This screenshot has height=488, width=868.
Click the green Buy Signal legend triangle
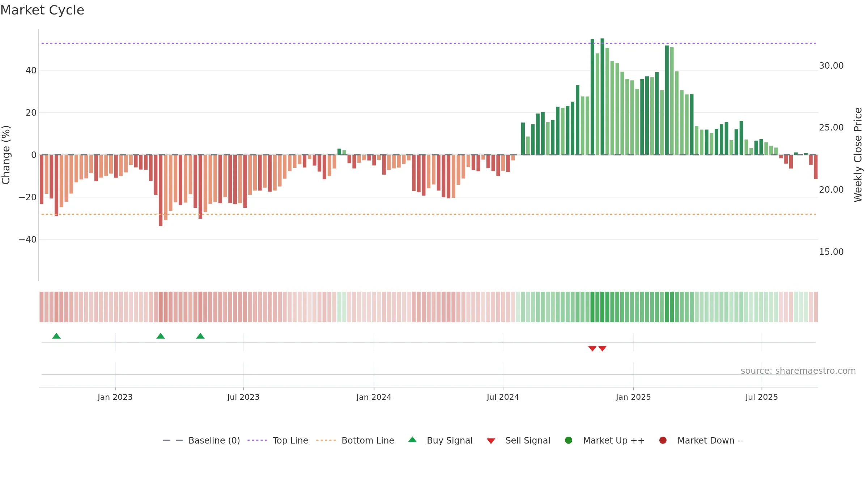[412, 440]
